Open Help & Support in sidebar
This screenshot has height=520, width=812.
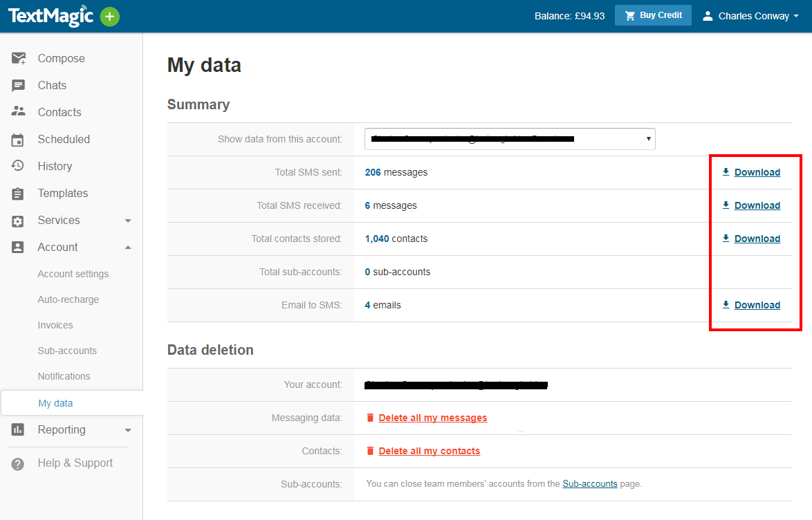[x=75, y=463]
